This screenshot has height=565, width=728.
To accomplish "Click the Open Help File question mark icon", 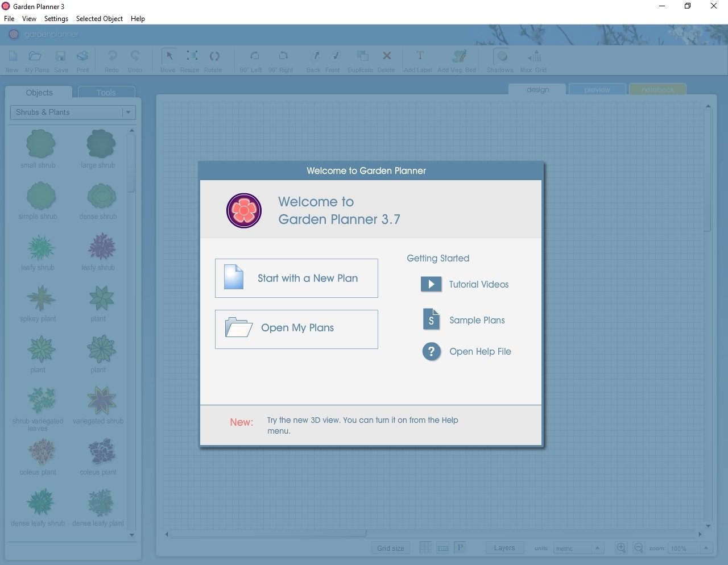I will (431, 351).
